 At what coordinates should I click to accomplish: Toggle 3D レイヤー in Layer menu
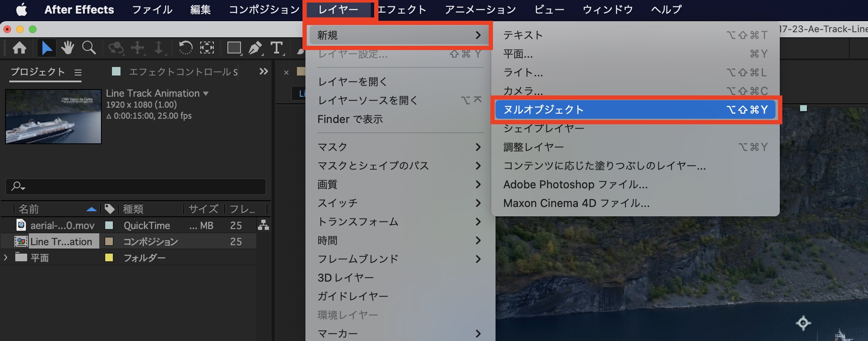pos(399,278)
